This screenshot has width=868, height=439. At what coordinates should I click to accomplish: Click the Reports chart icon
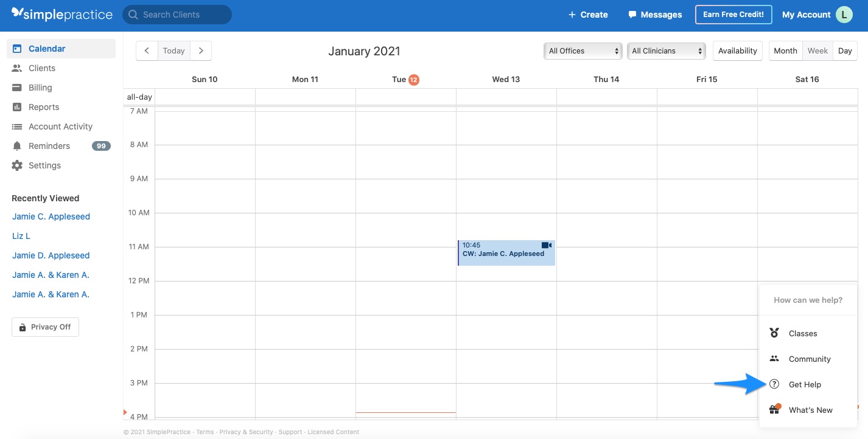17,107
